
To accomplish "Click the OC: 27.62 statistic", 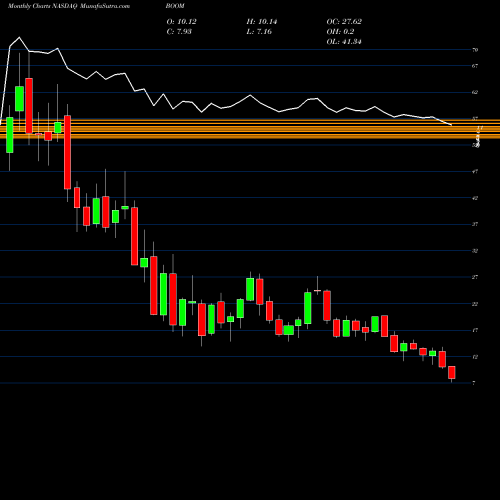I will (344, 22).
